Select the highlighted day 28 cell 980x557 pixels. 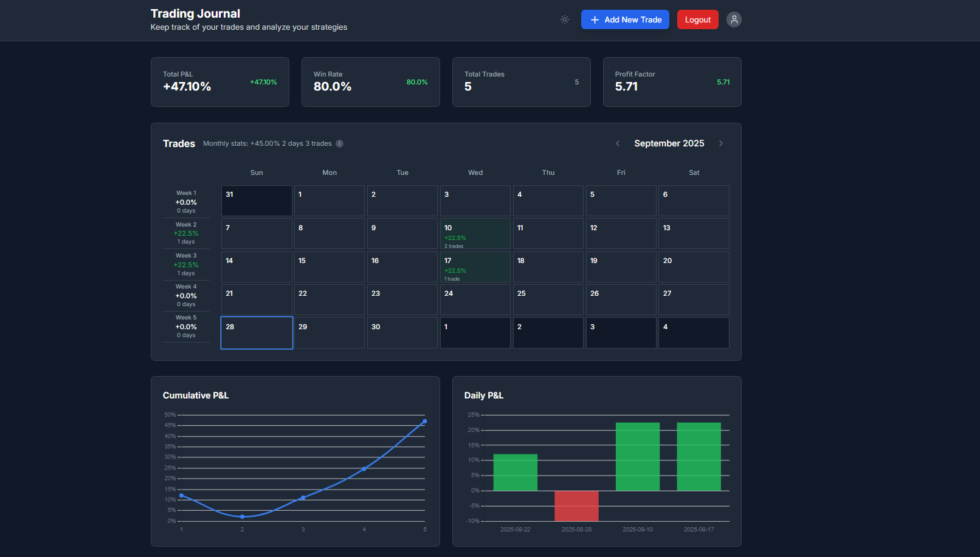[x=257, y=333]
